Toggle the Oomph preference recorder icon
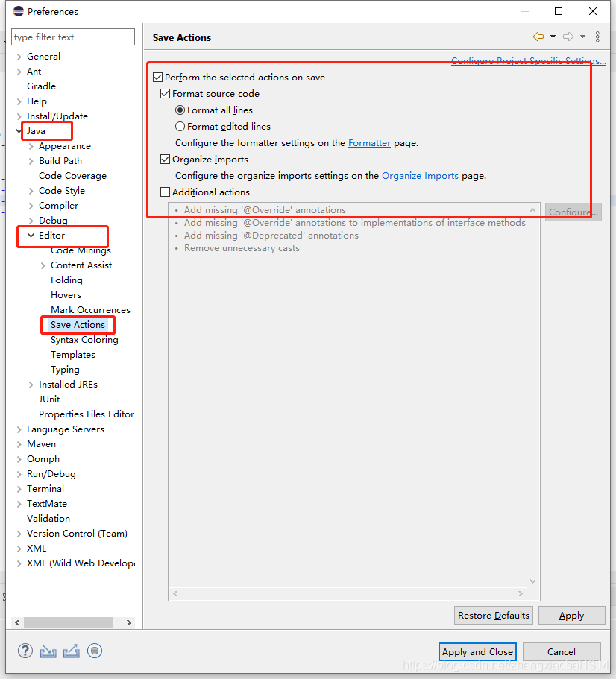The height and width of the screenshot is (679, 616). pos(95,651)
